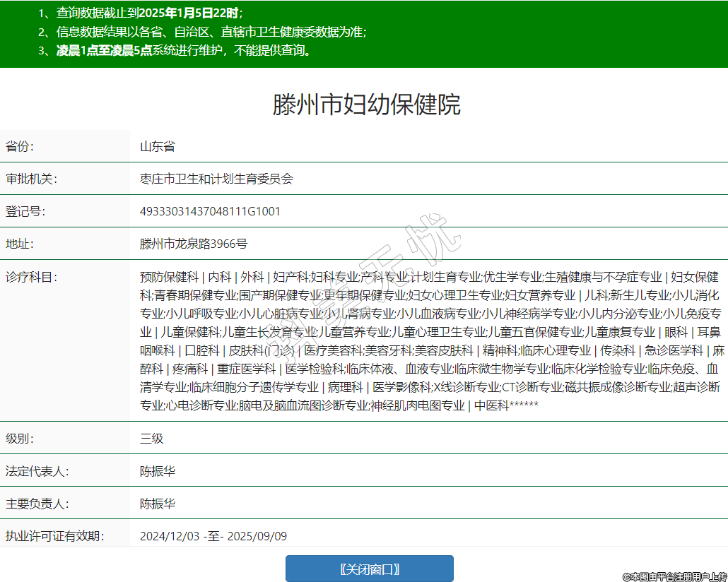Click the 审批机关 row label
This screenshot has height=582, width=728.
[31, 179]
